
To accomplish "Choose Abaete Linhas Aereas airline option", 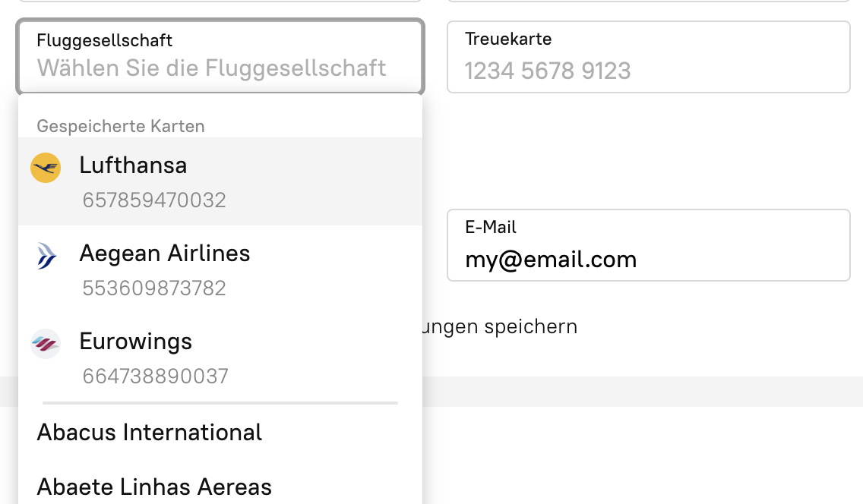I will tap(154, 486).
